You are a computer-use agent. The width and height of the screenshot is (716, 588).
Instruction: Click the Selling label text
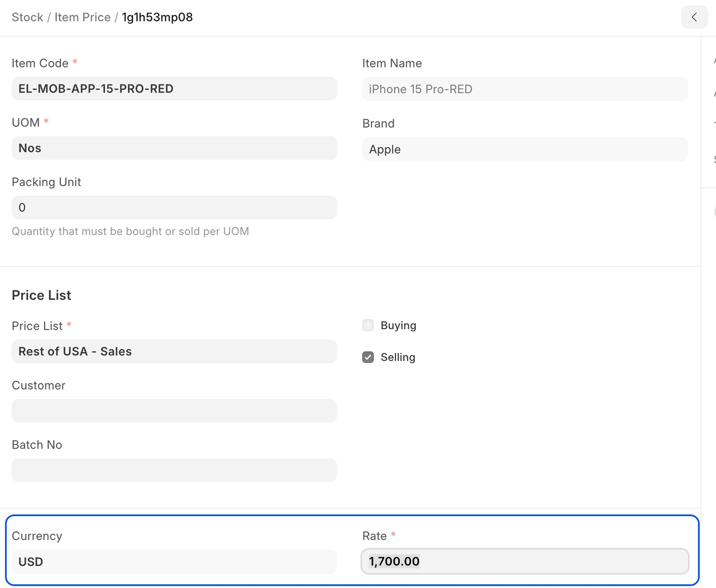coord(398,357)
